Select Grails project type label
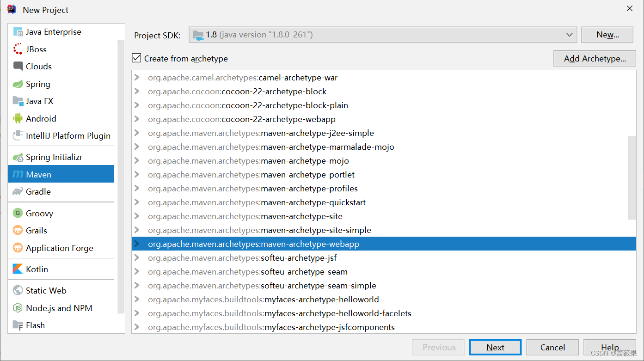This screenshot has width=644, height=361. 37,230
